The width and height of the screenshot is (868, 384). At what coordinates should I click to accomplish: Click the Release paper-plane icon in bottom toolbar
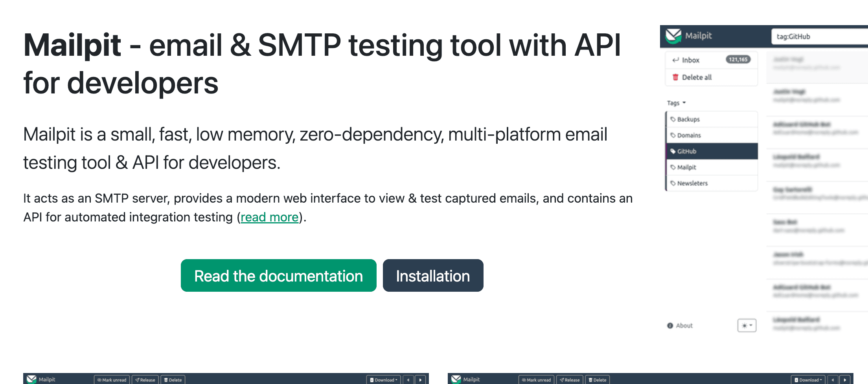pos(136,379)
